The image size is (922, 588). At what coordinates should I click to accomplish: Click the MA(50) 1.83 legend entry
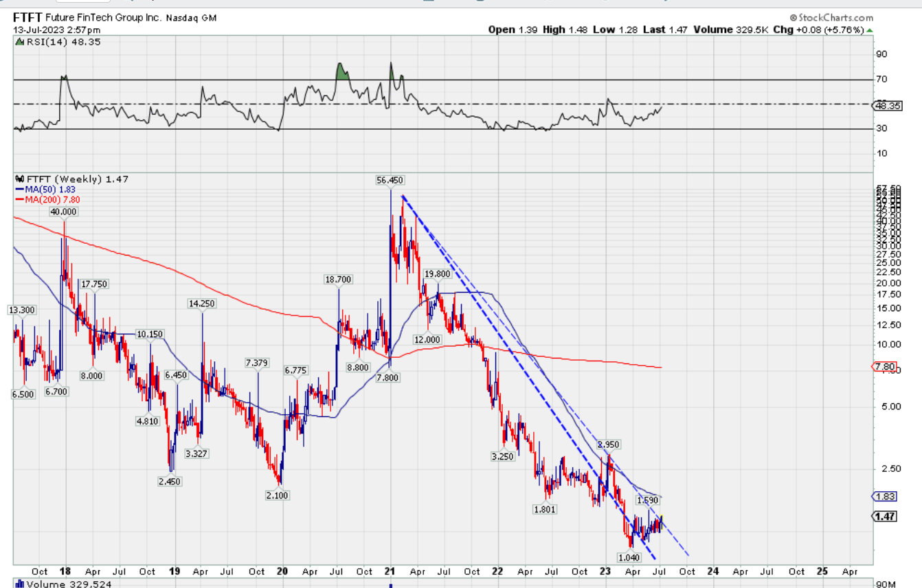[x=44, y=190]
